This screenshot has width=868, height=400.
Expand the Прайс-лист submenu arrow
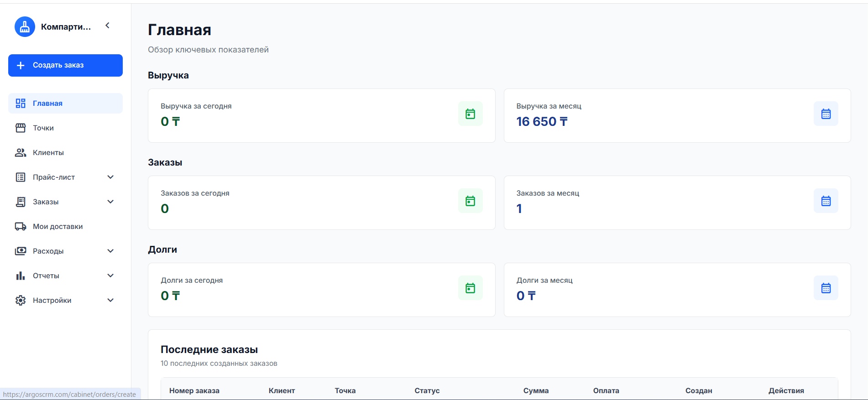[x=110, y=177]
